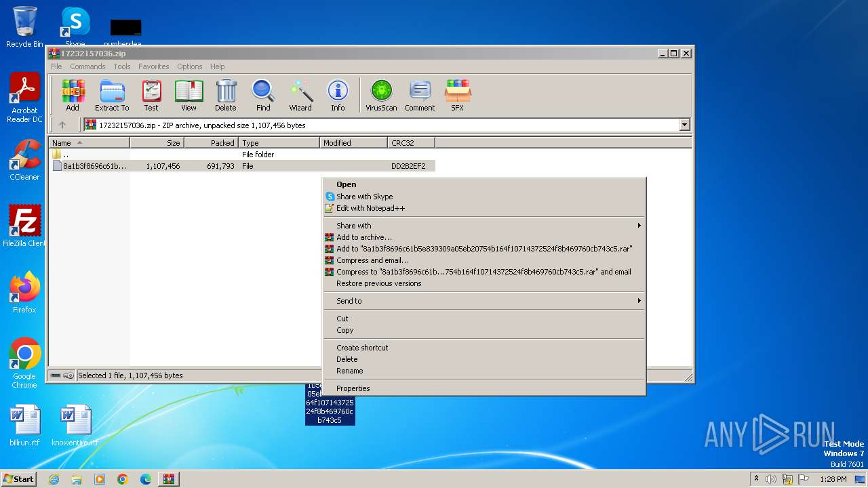
Task: Choose Properties in the context menu
Action: coord(484,388)
